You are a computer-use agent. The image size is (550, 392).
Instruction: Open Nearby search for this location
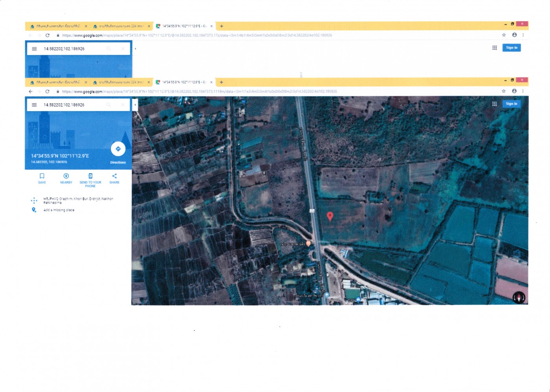click(x=66, y=176)
